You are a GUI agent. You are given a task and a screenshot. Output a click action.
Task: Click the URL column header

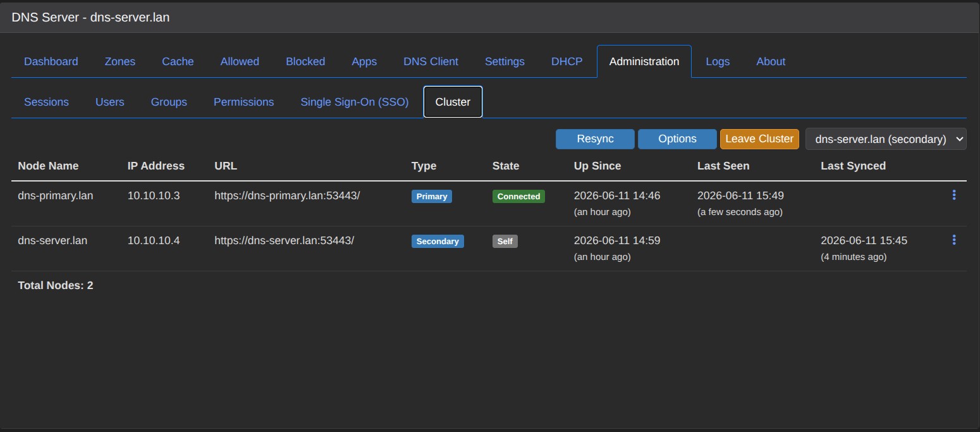[x=226, y=166]
